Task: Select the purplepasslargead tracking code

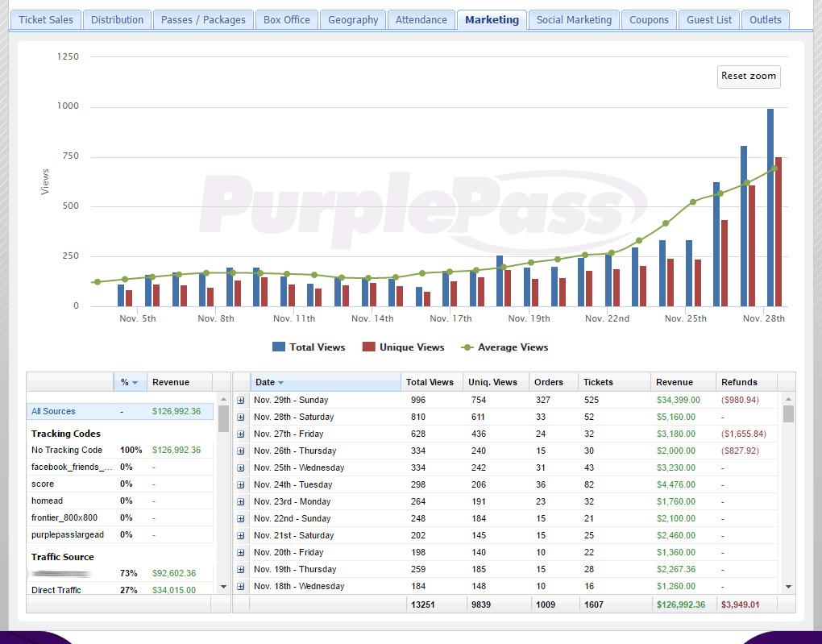Action: 120,534
